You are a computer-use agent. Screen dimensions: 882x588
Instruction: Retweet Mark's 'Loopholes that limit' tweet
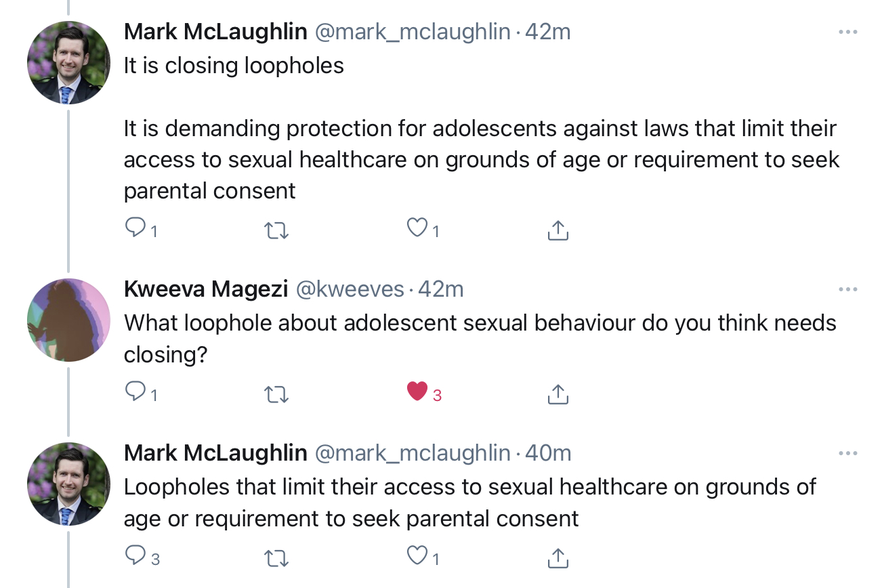[x=276, y=558]
